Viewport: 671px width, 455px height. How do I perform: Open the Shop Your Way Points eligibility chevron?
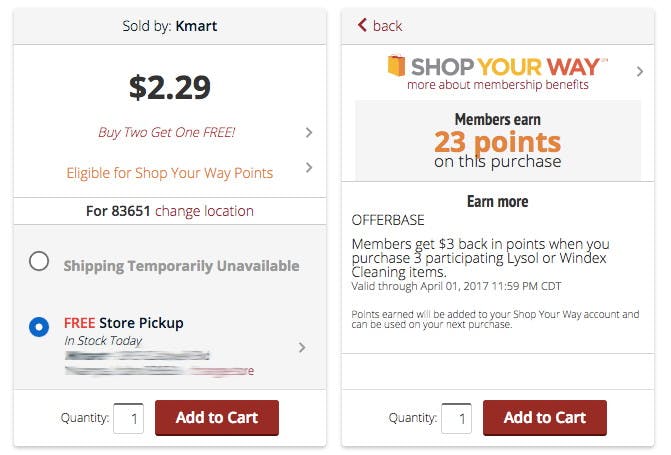point(309,167)
